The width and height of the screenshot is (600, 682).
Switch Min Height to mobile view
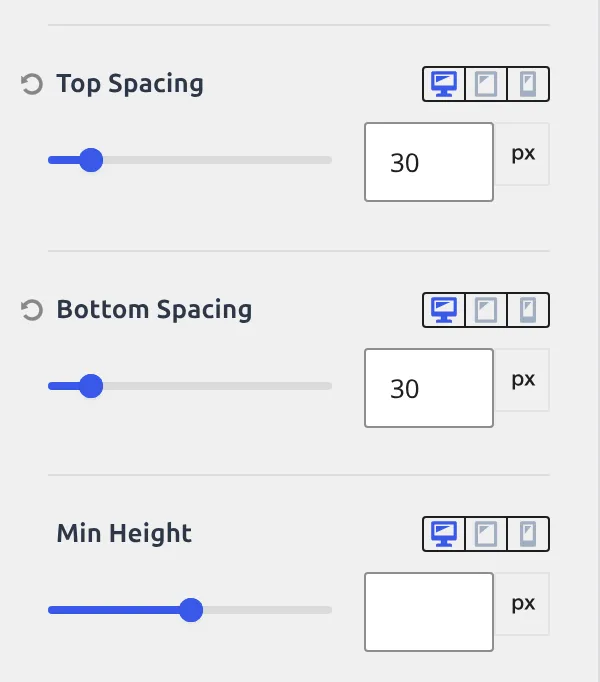528,534
